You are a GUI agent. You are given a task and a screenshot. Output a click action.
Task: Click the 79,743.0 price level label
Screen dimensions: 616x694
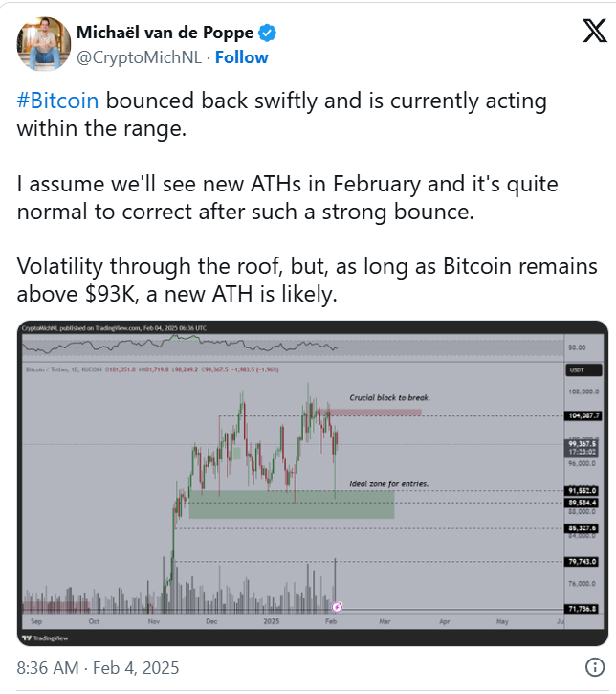pyautogui.click(x=582, y=561)
